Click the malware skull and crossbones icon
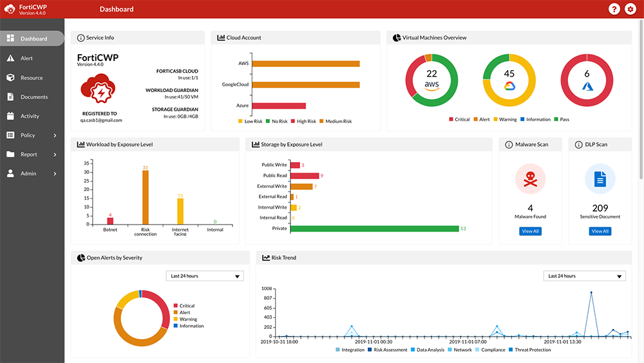 (x=530, y=179)
